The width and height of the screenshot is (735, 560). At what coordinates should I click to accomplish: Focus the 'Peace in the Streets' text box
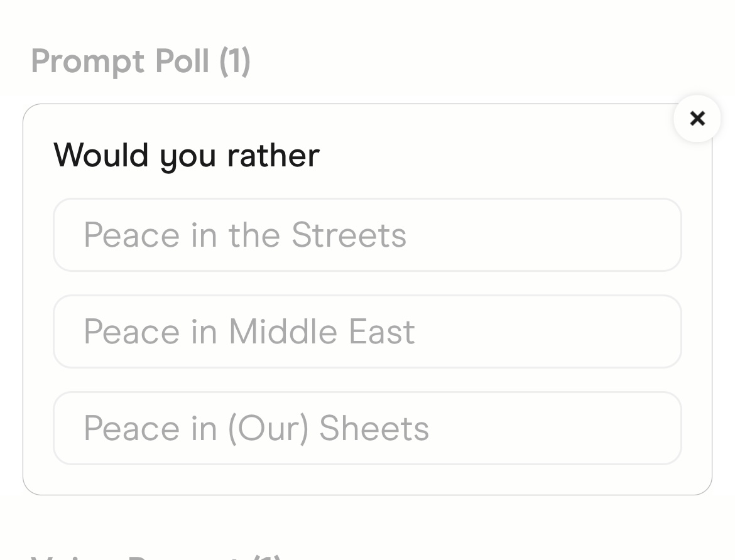(367, 235)
